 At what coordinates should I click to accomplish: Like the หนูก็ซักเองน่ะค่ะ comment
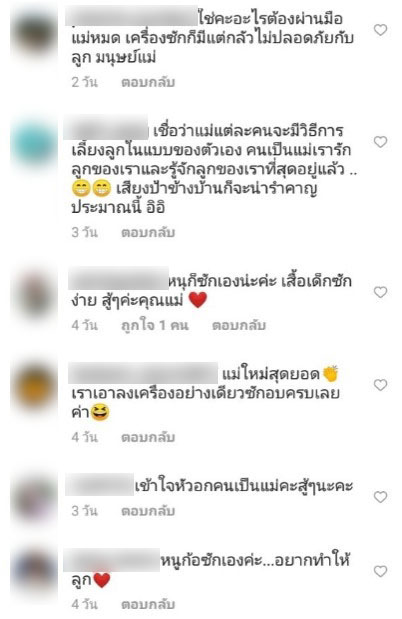(380, 292)
